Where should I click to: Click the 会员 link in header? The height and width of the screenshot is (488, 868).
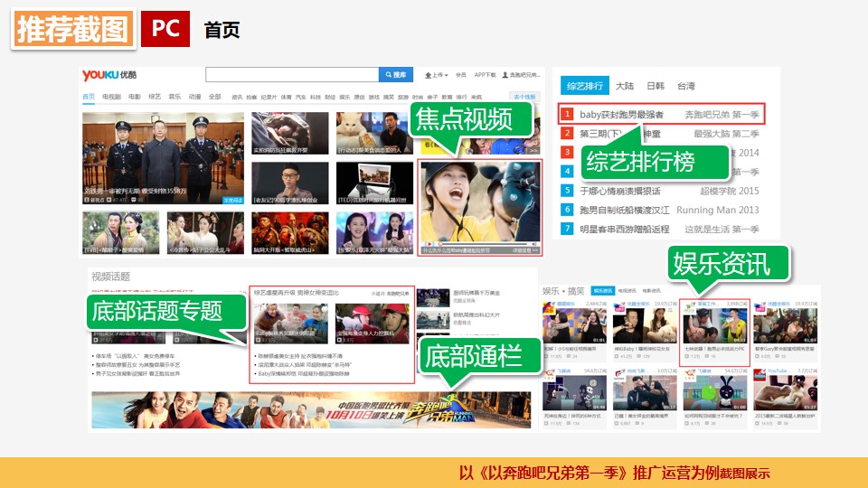click(460, 75)
